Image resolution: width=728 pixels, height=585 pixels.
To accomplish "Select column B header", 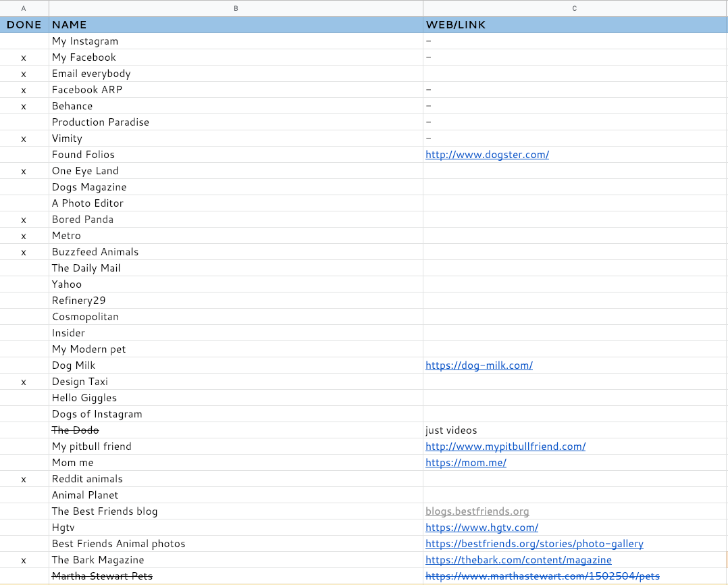I will click(x=236, y=8).
